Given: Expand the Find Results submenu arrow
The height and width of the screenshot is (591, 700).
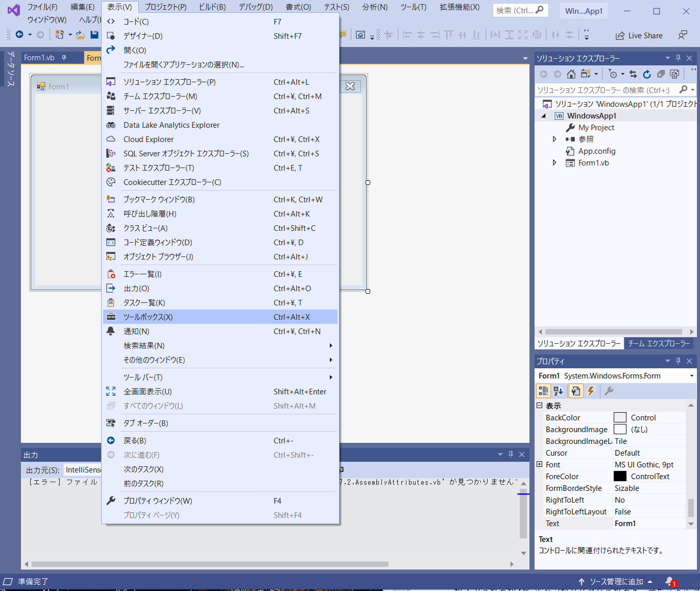Looking at the screenshot, I should click(331, 345).
